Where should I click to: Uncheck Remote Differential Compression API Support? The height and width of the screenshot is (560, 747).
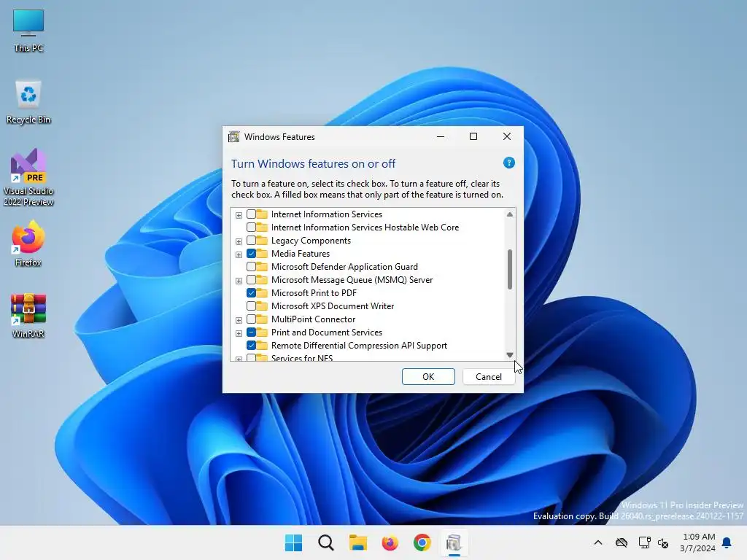251,345
